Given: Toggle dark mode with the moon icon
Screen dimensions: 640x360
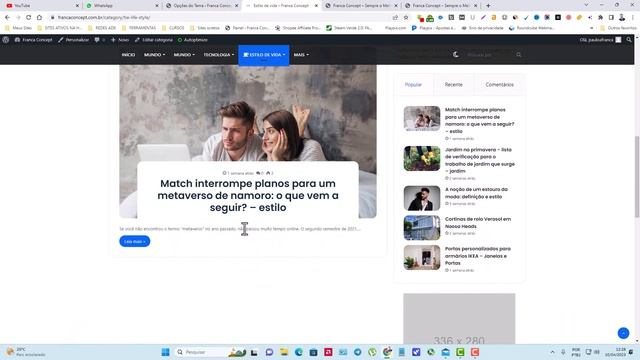Looking at the screenshot, I should 456,54.
